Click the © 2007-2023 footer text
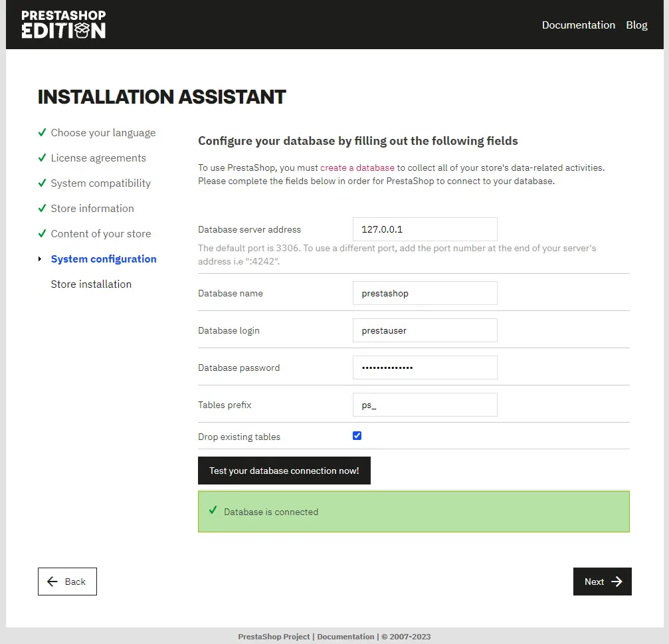The width and height of the screenshot is (669, 644). [406, 637]
